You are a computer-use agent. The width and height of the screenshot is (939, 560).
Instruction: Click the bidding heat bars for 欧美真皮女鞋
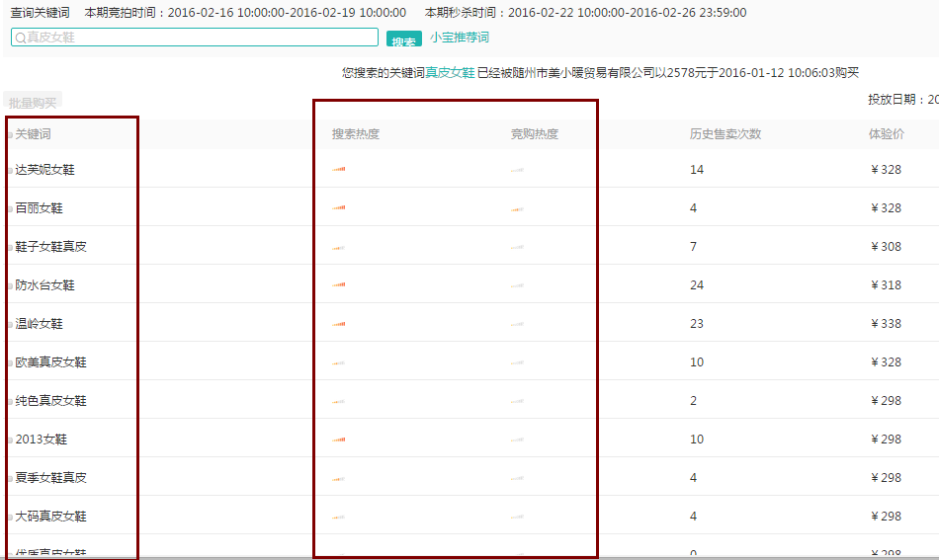click(x=517, y=362)
